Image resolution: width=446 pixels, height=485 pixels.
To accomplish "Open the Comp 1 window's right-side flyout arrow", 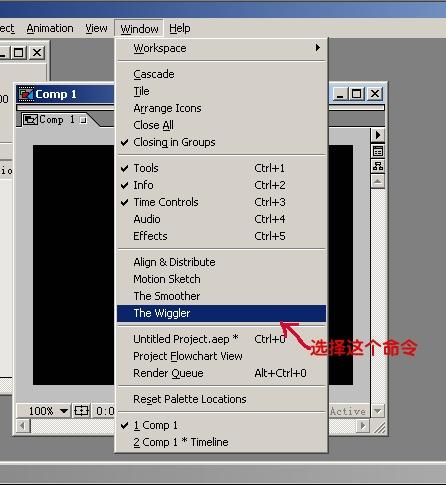I will [378, 135].
